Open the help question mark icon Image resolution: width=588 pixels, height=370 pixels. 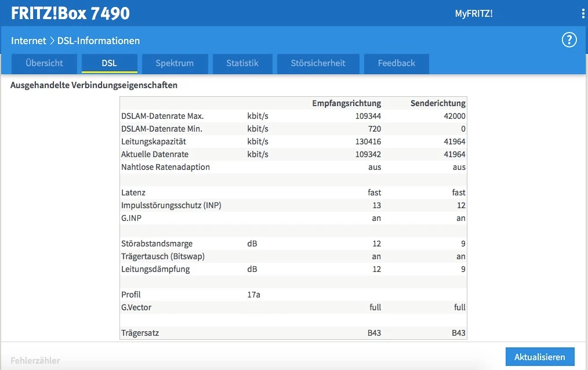[x=569, y=40]
